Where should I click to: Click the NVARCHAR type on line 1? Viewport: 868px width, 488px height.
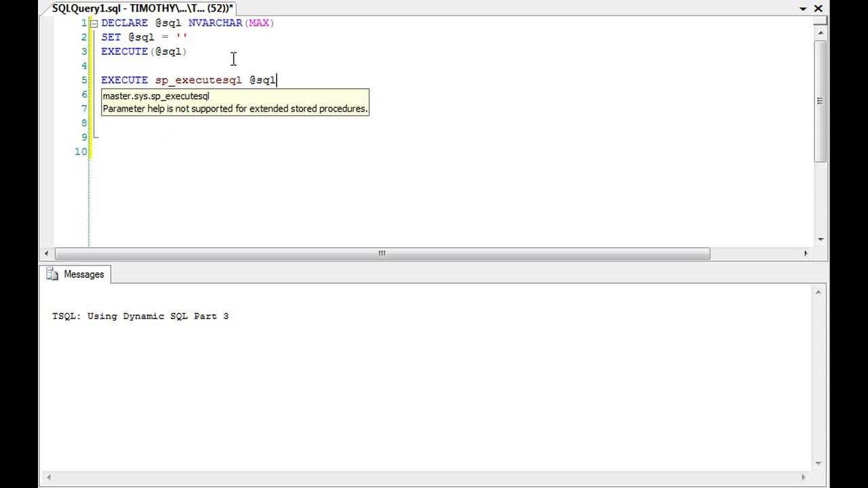215,23
